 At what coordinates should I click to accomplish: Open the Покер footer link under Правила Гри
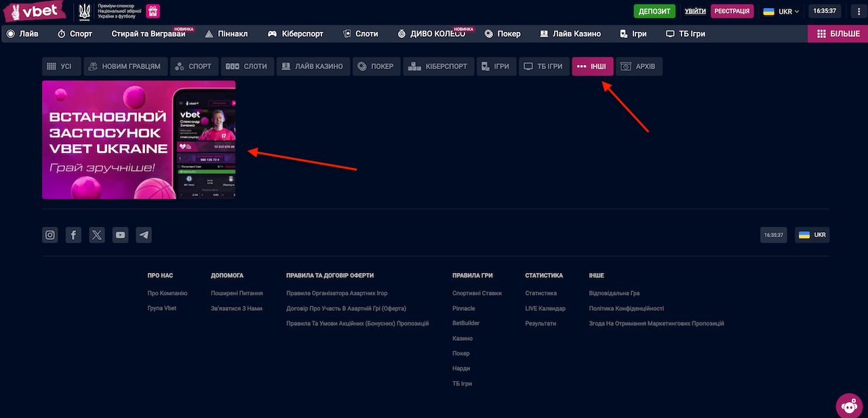(x=461, y=354)
